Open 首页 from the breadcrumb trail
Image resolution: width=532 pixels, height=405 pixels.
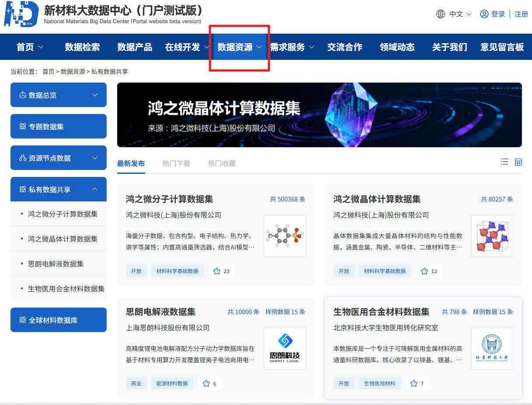point(49,71)
